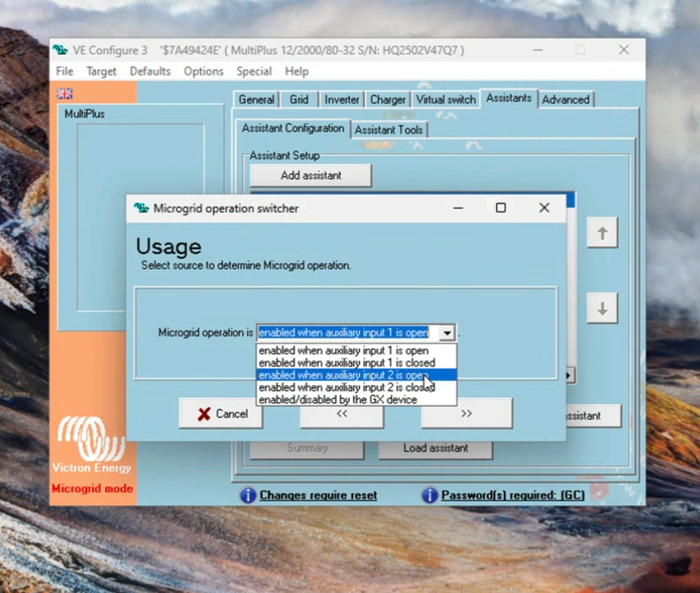This screenshot has width=700, height=593.
Task: Switch to the Inverter tab
Action: [342, 100]
